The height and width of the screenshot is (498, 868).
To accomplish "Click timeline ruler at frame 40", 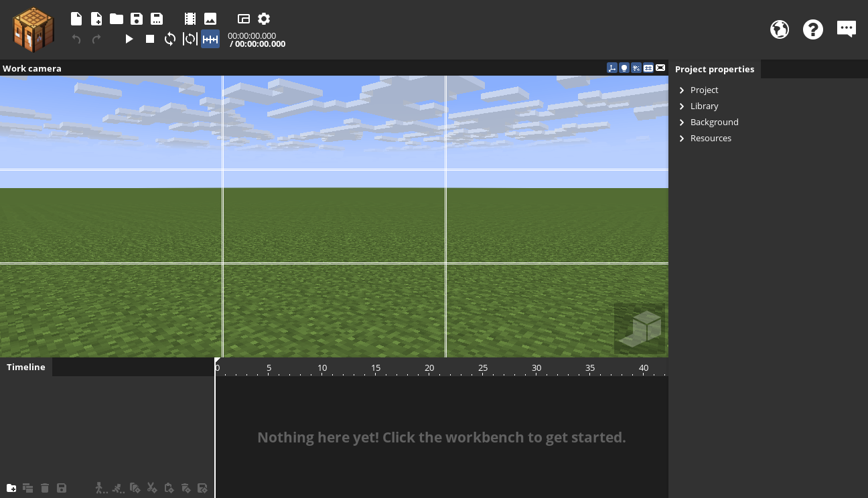I will coord(644,367).
